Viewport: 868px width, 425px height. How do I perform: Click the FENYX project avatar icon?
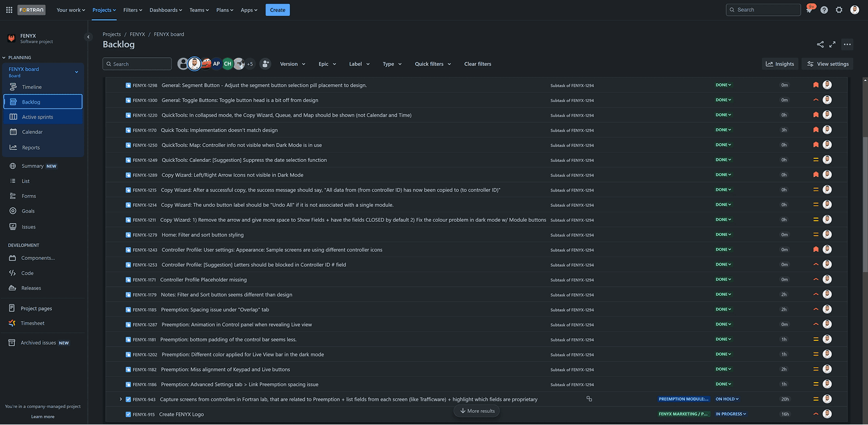pyautogui.click(x=12, y=38)
